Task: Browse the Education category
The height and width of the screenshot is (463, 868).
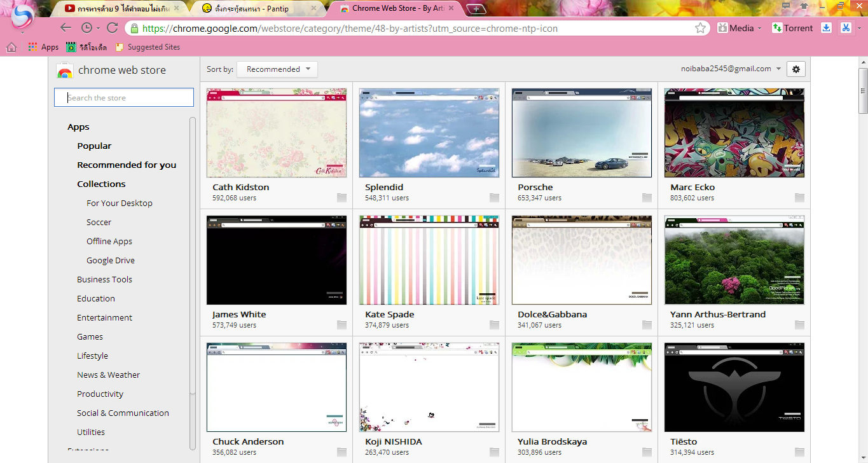Action: (96, 299)
